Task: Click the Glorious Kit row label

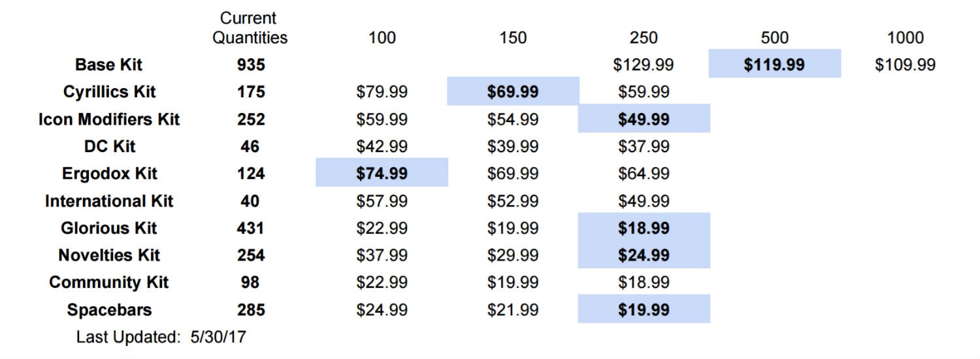Action: [x=109, y=228]
